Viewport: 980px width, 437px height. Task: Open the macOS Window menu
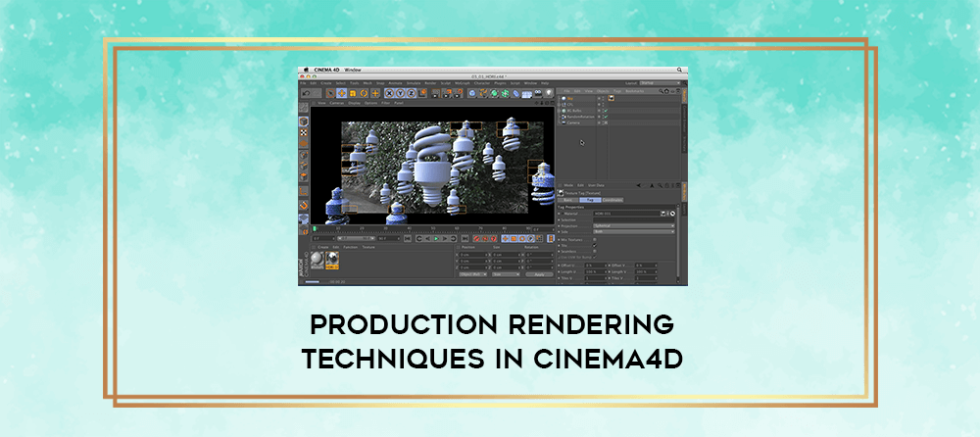pyautogui.click(x=353, y=70)
